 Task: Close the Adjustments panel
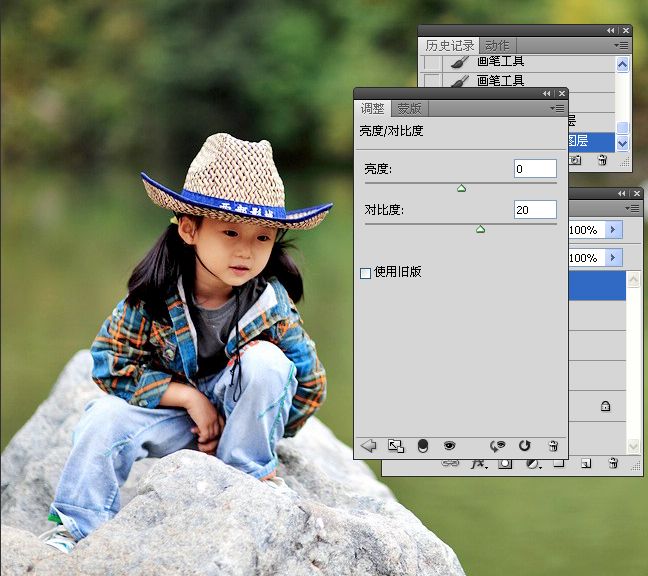[562, 94]
